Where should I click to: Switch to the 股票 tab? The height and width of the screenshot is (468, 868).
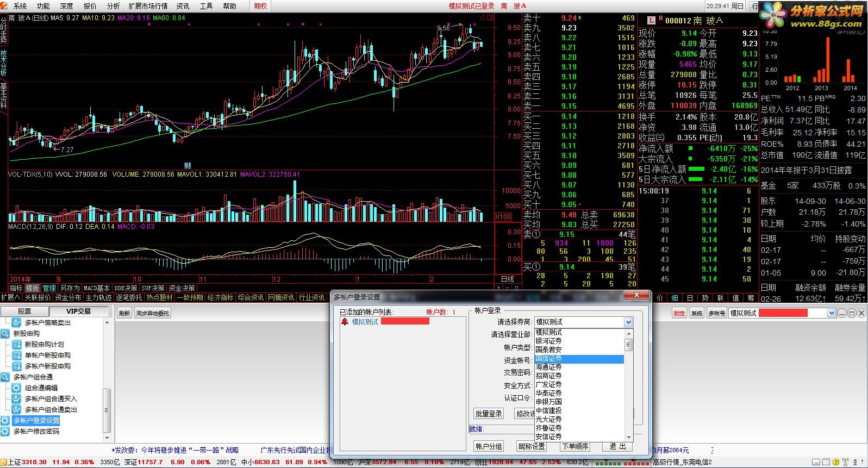(x=24, y=311)
